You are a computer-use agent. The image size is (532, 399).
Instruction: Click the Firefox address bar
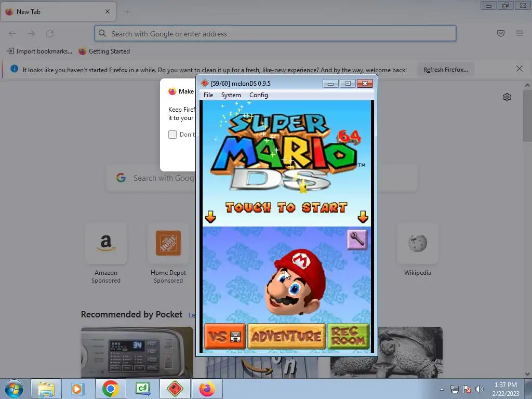[275, 34]
